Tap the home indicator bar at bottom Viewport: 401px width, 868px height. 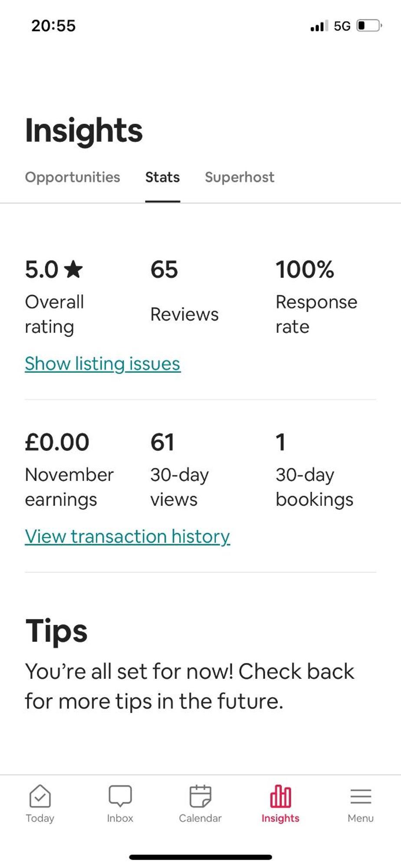coord(200,857)
